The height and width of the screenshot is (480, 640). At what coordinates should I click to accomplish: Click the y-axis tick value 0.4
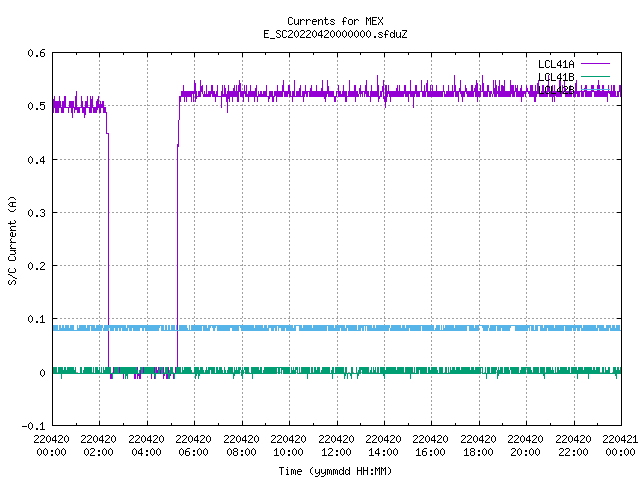[36, 160]
